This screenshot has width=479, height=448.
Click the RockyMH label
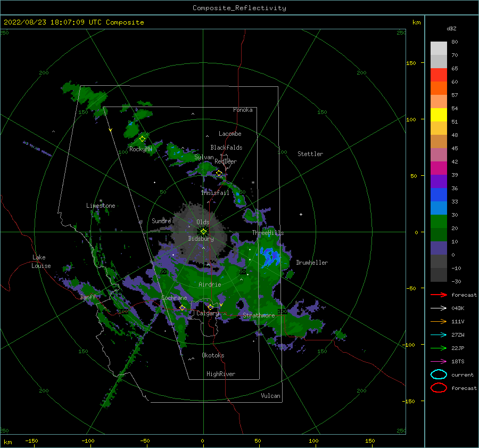click(x=141, y=149)
